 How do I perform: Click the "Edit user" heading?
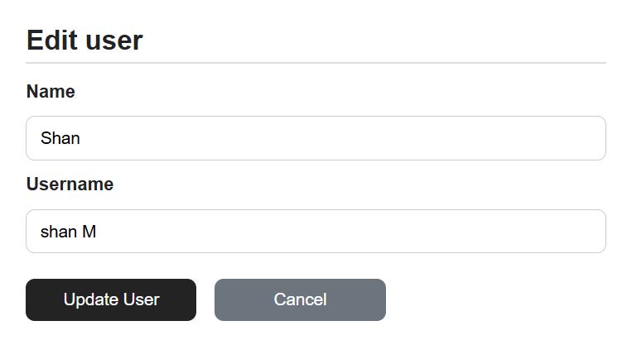coord(84,41)
